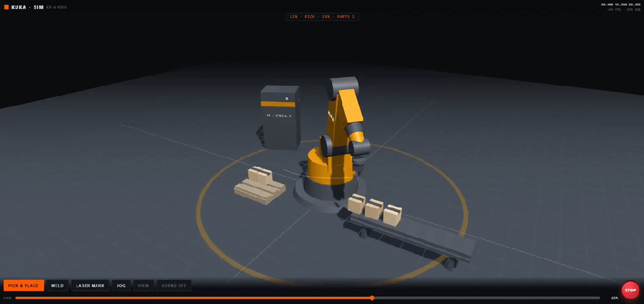Hit the red STOP emergency button
644x304 pixels.
tap(630, 290)
